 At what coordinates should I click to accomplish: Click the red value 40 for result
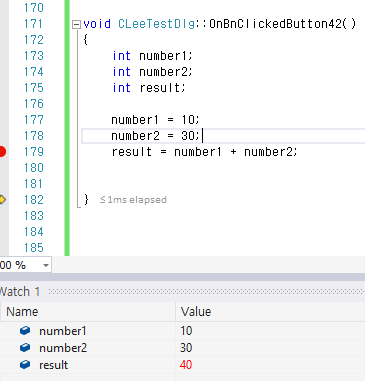(186, 365)
